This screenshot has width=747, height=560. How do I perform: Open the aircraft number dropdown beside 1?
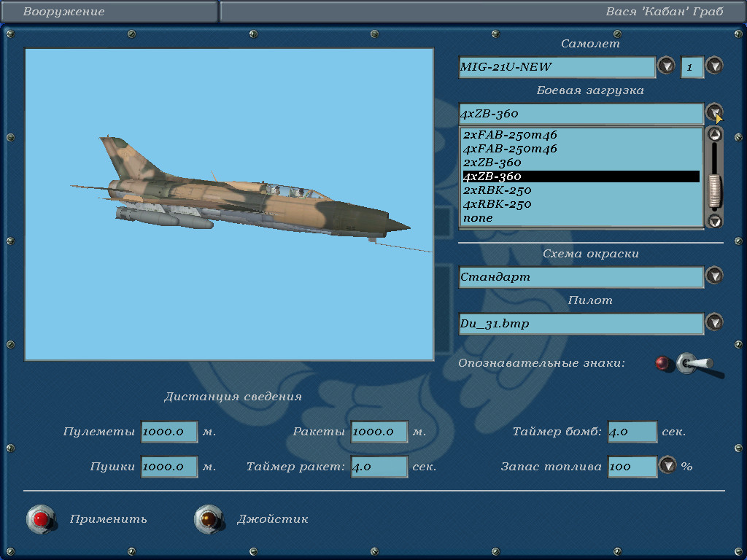pyautogui.click(x=715, y=66)
